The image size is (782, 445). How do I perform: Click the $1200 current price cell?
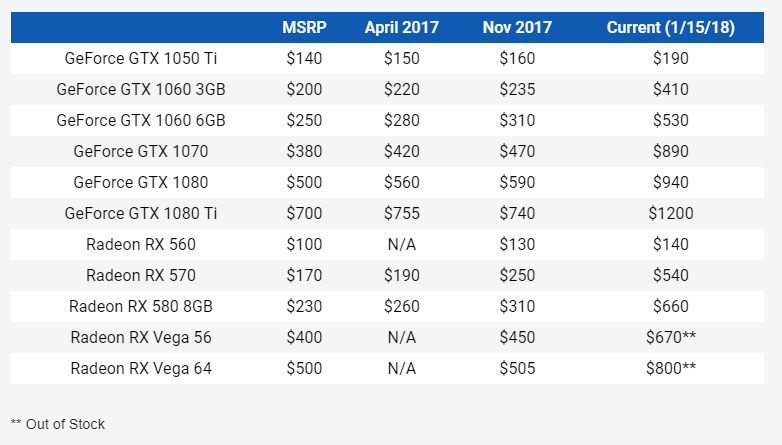click(x=670, y=213)
